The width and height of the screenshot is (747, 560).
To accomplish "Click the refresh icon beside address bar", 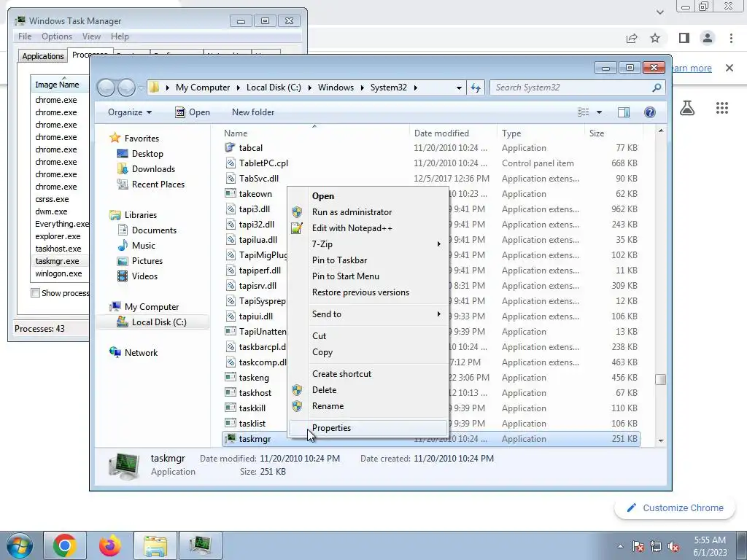I will click(x=476, y=87).
